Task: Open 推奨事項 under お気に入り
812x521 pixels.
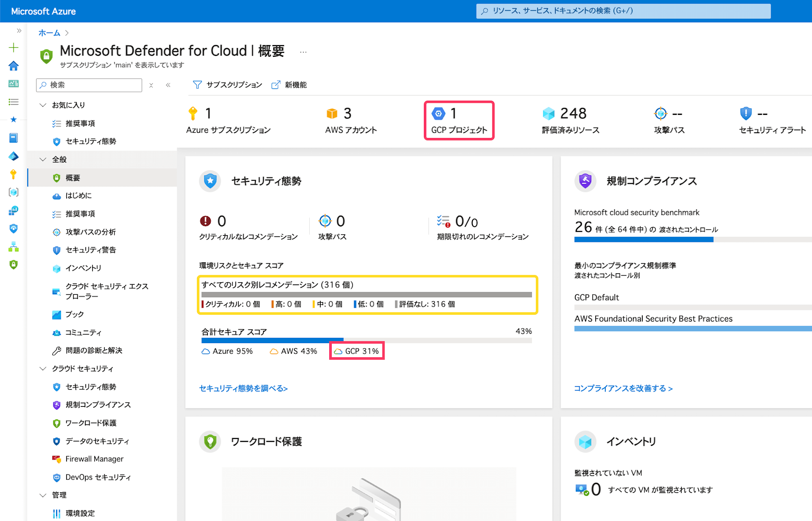Action: [x=80, y=123]
